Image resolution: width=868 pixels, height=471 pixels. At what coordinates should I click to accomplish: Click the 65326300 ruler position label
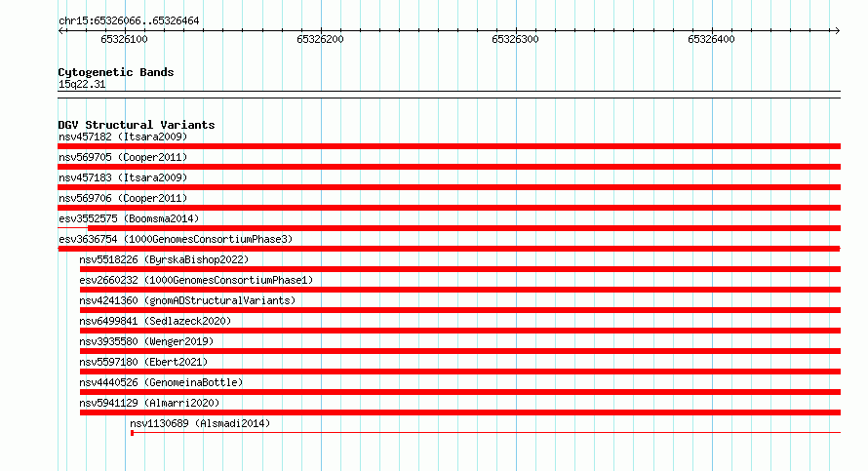coord(515,39)
